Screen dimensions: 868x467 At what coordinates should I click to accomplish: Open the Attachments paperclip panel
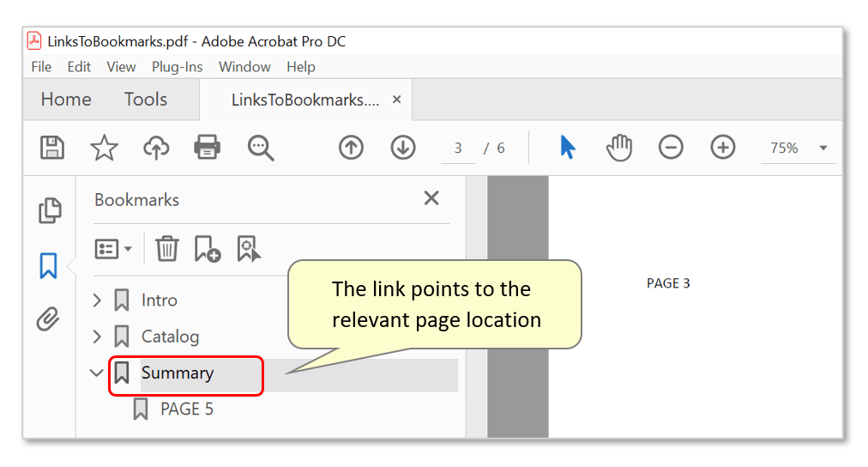click(48, 319)
